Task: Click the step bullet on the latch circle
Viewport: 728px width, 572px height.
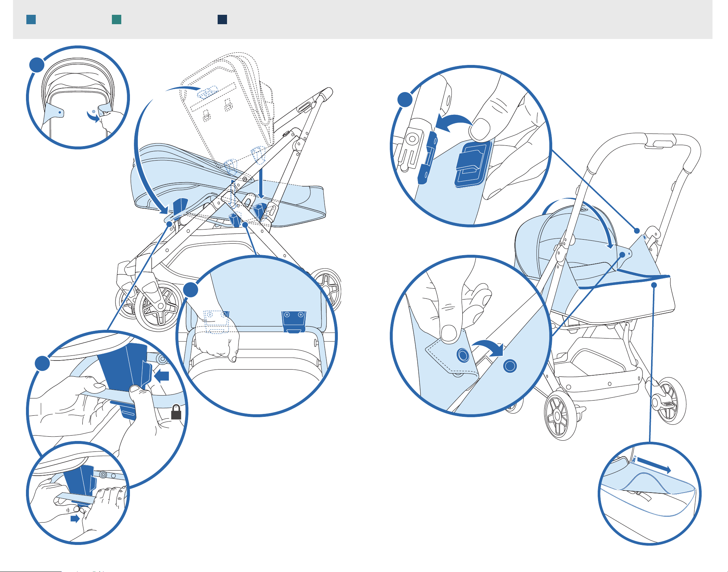Action: pos(405,100)
